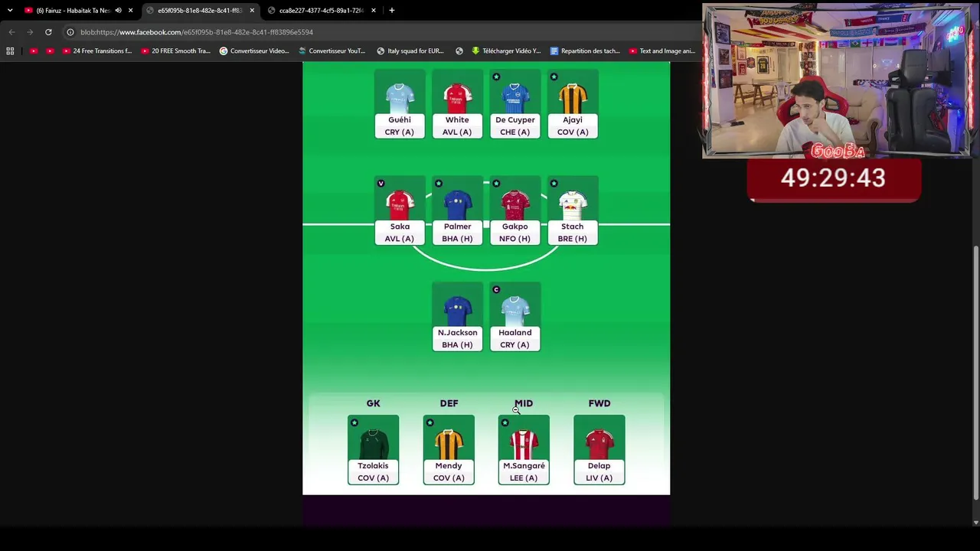Select the Palmer player card

(x=457, y=210)
